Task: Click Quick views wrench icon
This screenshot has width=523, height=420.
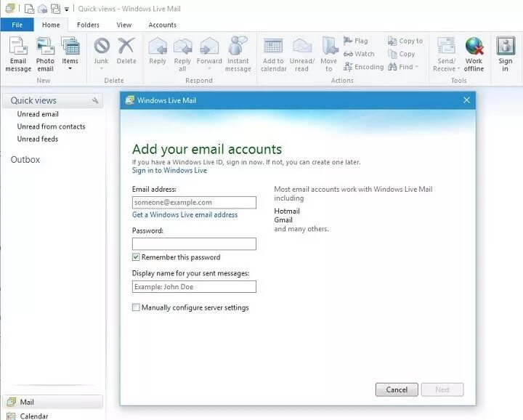Action: tap(95, 100)
